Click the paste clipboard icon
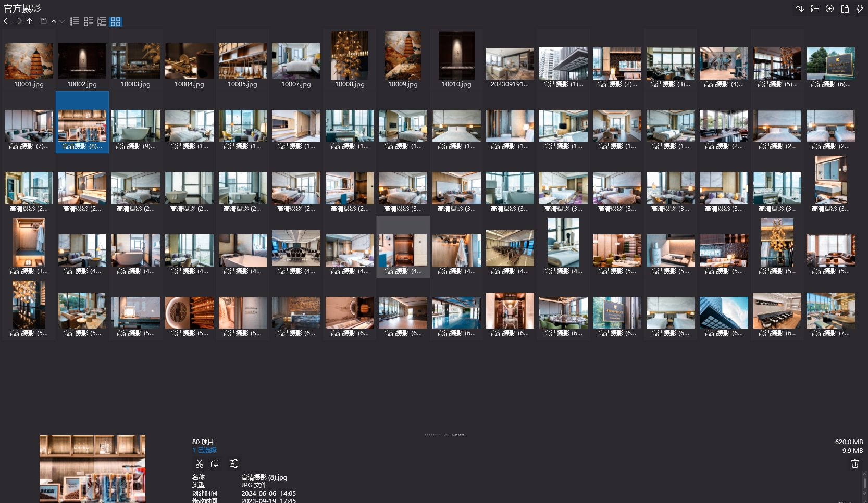The image size is (868, 503). (845, 9)
